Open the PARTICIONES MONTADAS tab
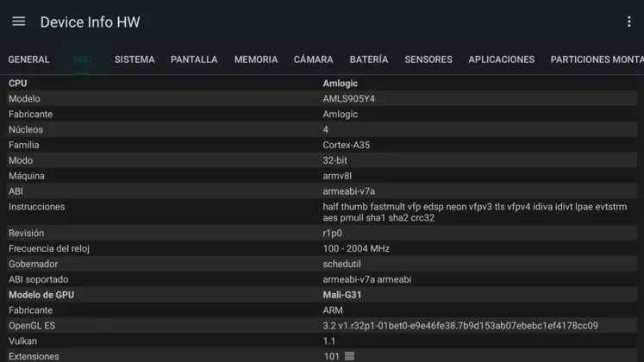 pyautogui.click(x=597, y=59)
